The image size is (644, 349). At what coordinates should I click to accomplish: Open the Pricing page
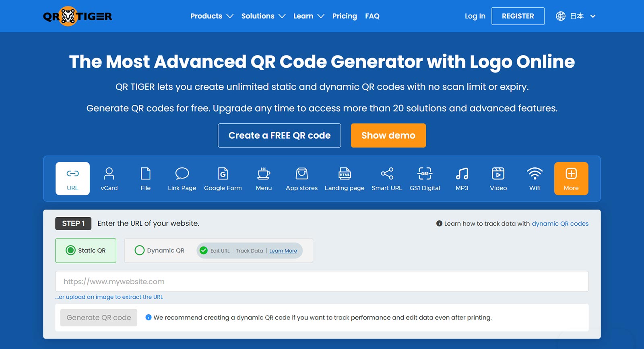[345, 16]
